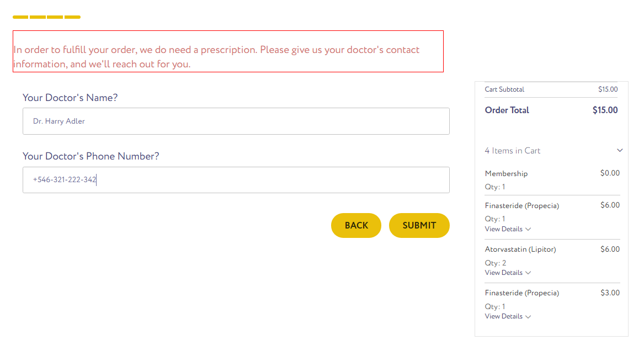644x345 pixels.
Task: Click the first yellow progress step
Action: pyautogui.click(x=20, y=17)
